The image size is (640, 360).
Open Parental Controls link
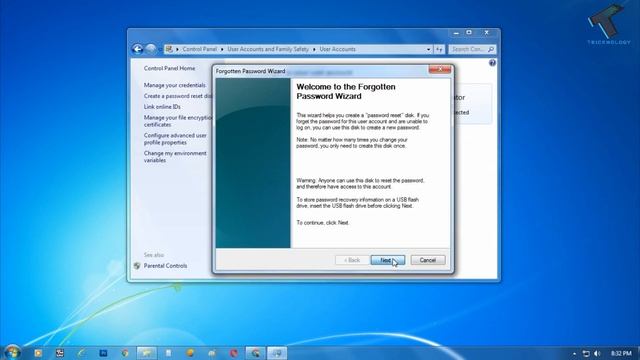point(165,266)
